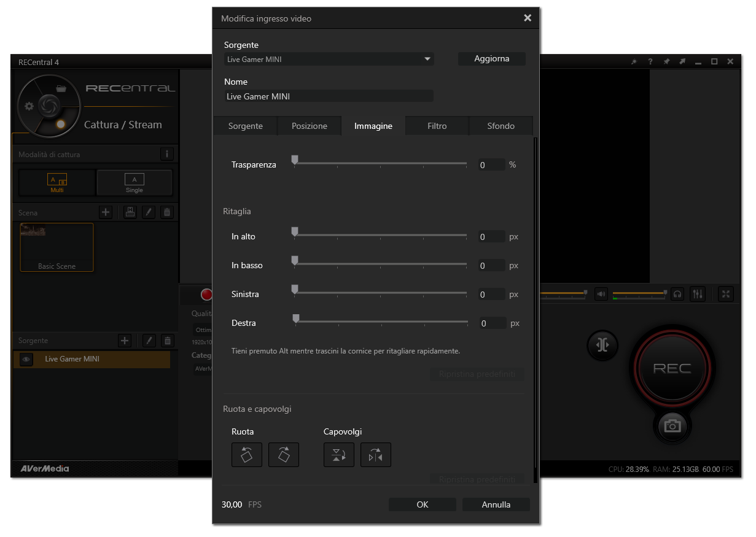Add a new scene with plus icon
Screen dimensions: 756x537
[106, 212]
